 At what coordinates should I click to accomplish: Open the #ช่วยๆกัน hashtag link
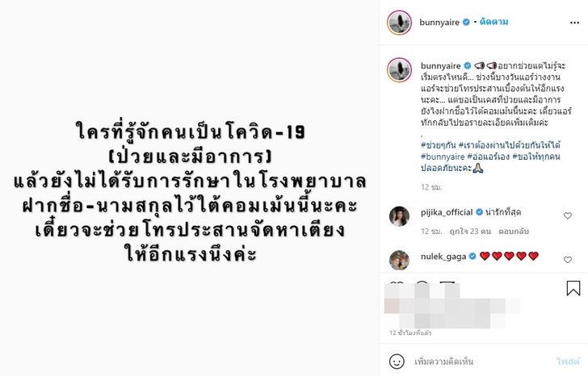438,145
